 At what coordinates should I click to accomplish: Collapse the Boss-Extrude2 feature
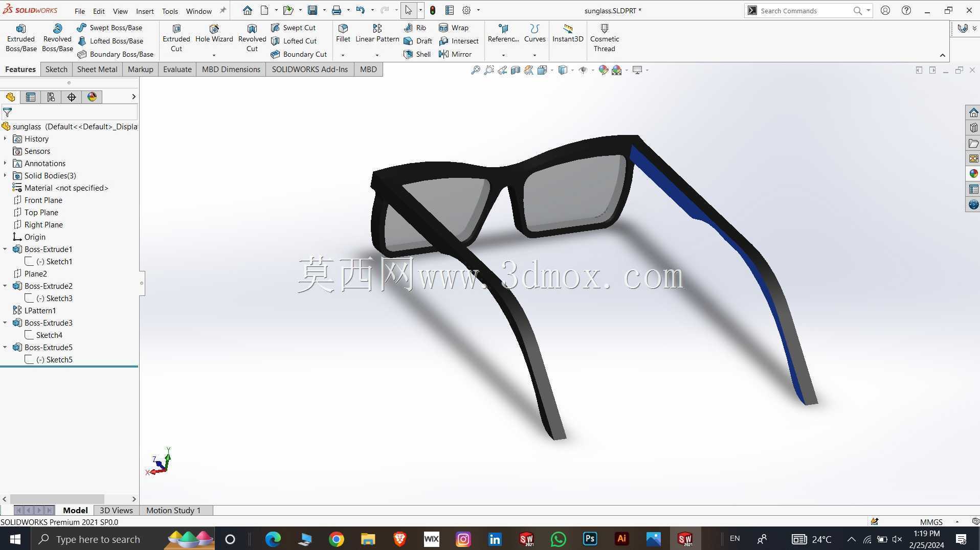point(5,286)
